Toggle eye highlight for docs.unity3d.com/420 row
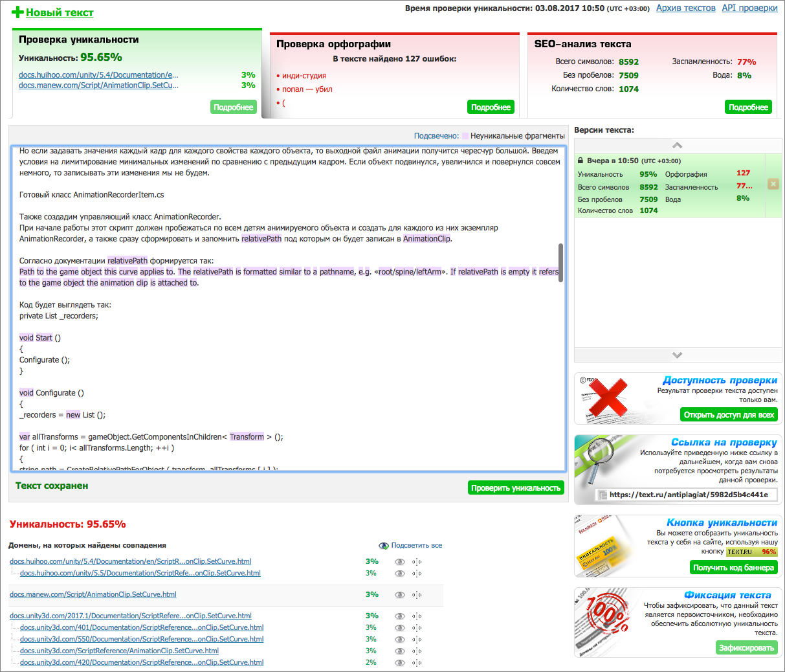 [400, 663]
